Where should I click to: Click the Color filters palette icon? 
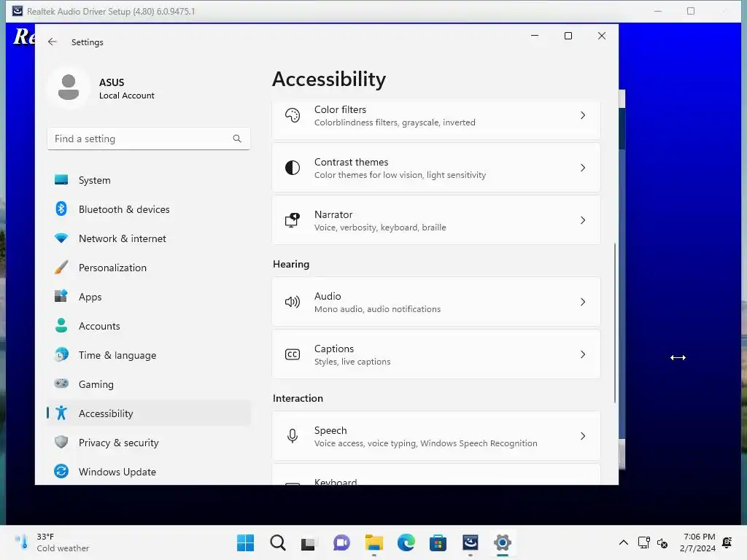(293, 115)
